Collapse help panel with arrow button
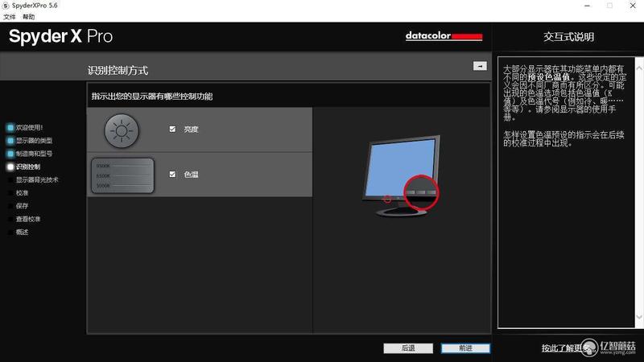This screenshot has width=644, height=362. point(480,66)
